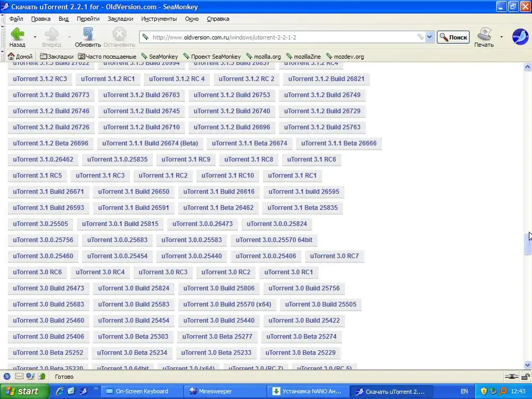Open the Back button history dropdown arrow
The width and height of the screenshot is (532, 399).
[35, 37]
